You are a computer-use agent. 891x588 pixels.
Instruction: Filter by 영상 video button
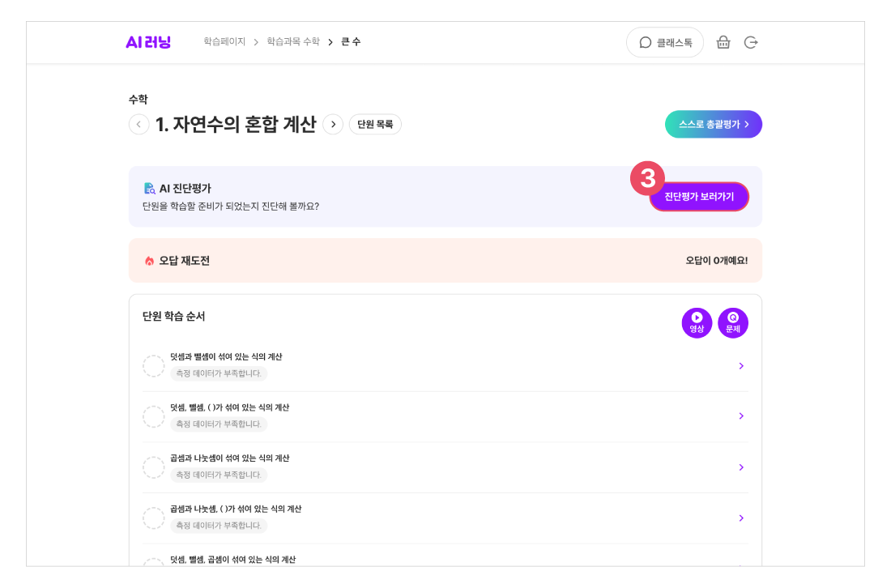point(697,322)
